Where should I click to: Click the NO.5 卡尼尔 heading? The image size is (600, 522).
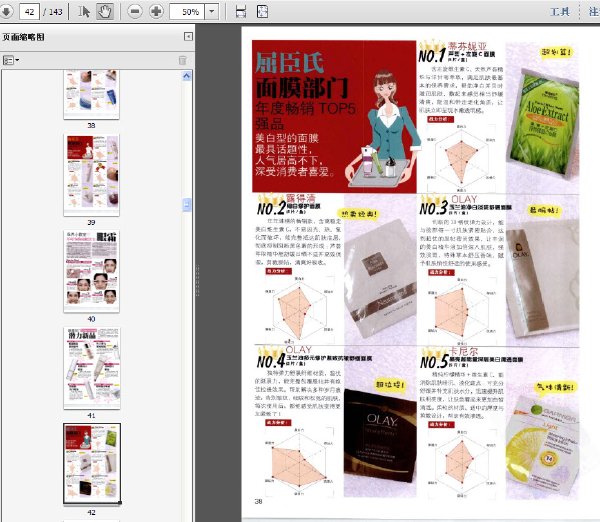click(471, 357)
